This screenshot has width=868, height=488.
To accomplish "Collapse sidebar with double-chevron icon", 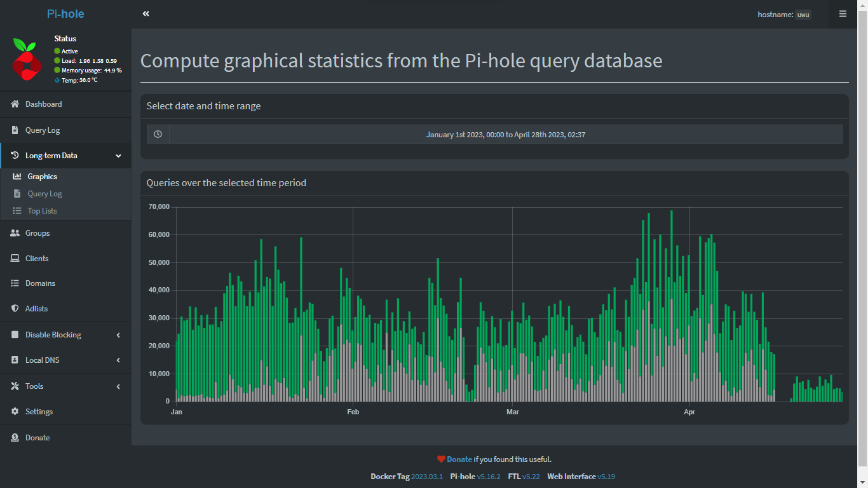I will (146, 14).
